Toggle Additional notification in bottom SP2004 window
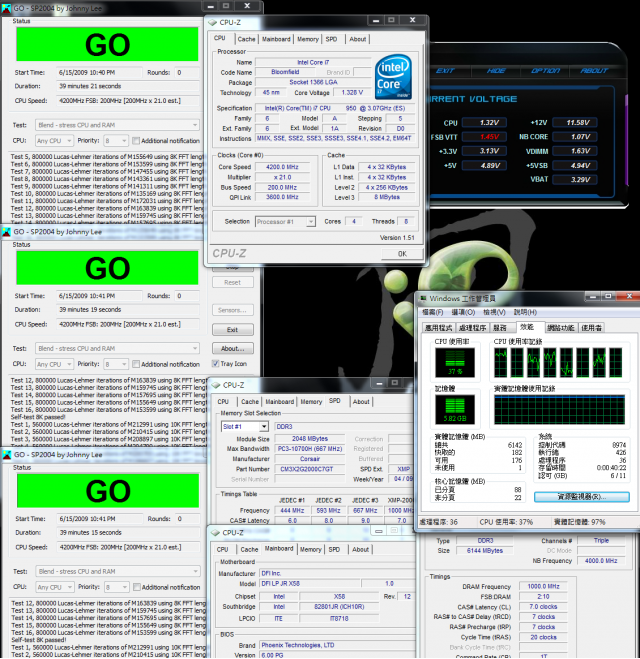The image size is (640, 659). click(137, 587)
